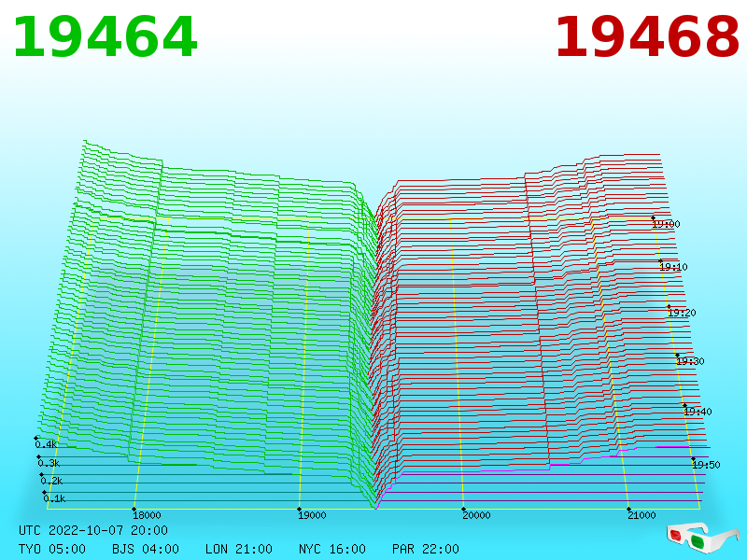Click the TYO 05:00 Tokyo time
This screenshot has width=747, height=560.
52,549
